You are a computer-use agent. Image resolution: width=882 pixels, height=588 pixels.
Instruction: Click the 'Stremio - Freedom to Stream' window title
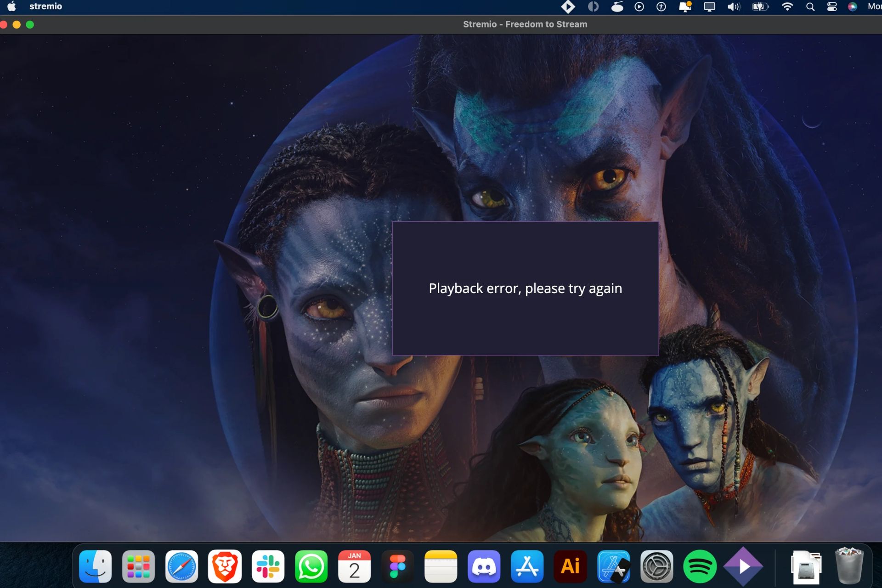525,24
